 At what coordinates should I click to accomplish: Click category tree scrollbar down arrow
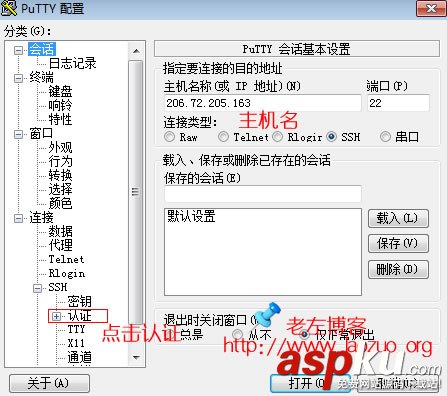coord(136,358)
